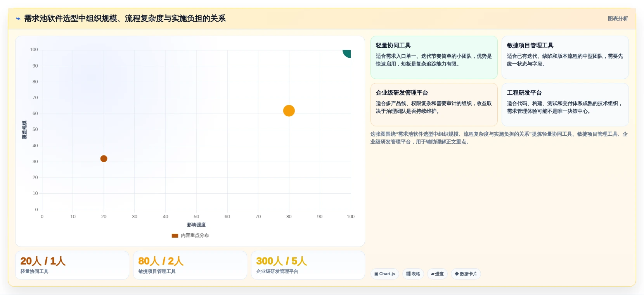Click the 300人 / 5人 stat card
644x295 pixels.
pos(308,265)
